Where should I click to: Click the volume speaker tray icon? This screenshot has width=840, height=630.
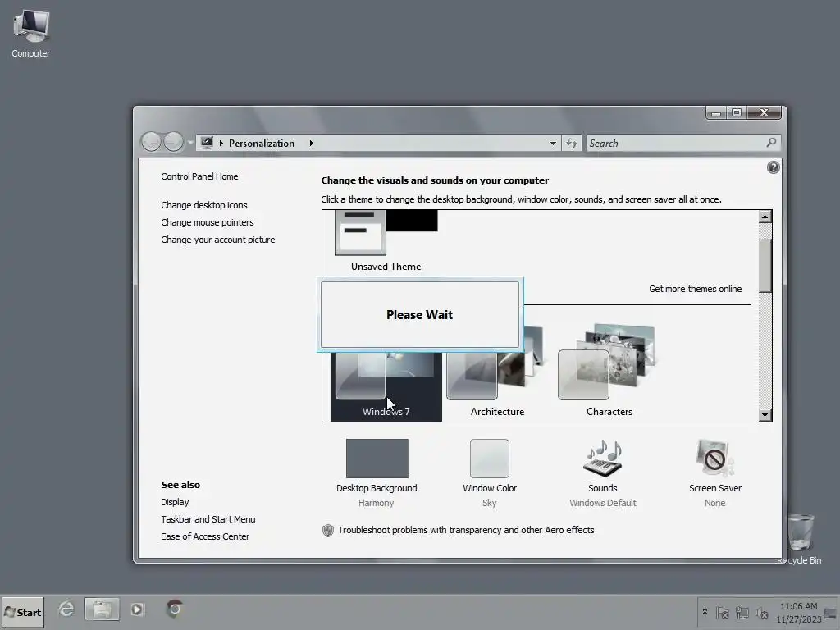click(x=762, y=612)
